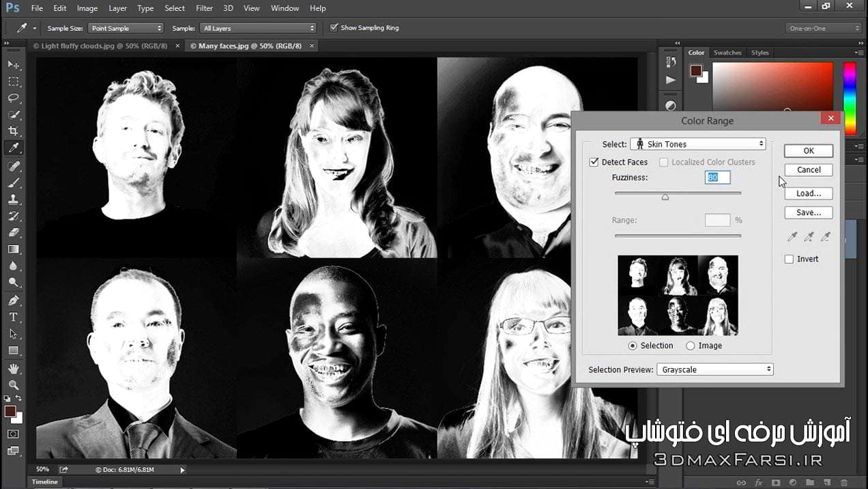Viewport: 868px width, 489px height.
Task: Select the Pen tool
Action: coord(14,301)
